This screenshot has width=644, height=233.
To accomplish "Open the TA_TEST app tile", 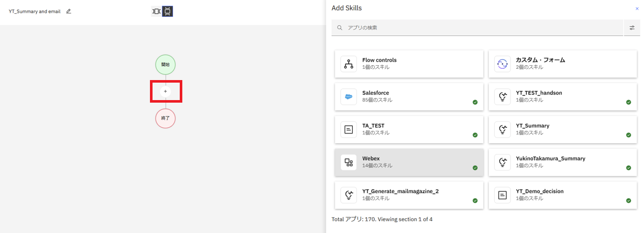I will (409, 129).
